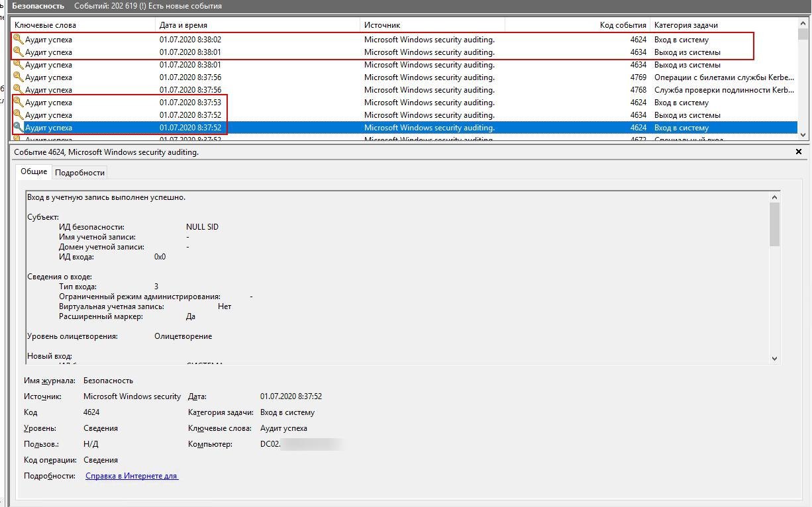Click the Код value 4624 in the details

[x=91, y=412]
